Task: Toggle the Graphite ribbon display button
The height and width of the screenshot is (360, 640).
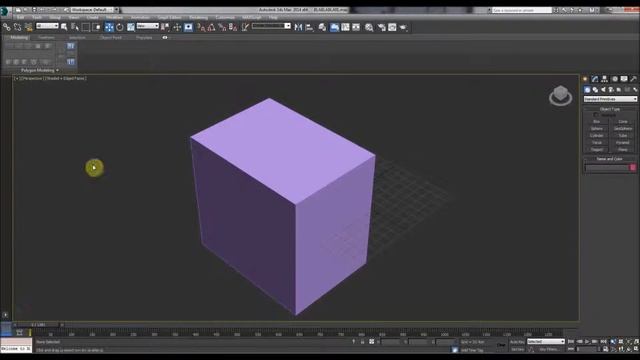Action: (334, 27)
